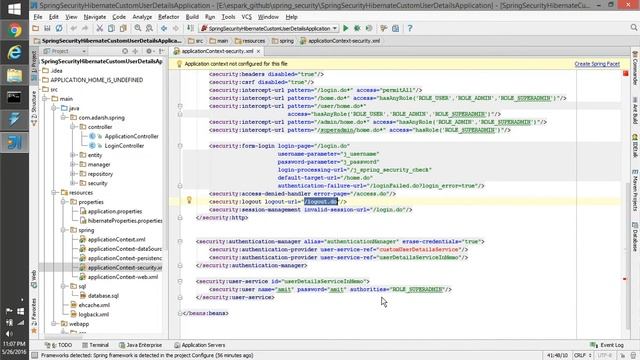
Task: Expand the repository package node
Action: pos(73,174)
